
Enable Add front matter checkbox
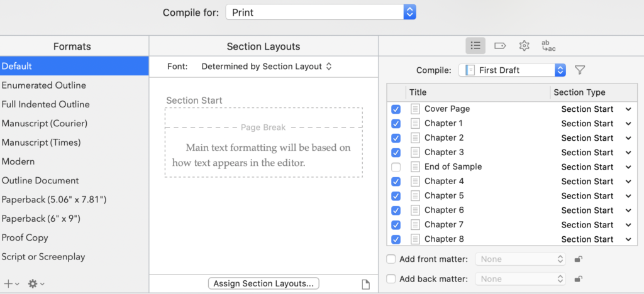coord(391,259)
